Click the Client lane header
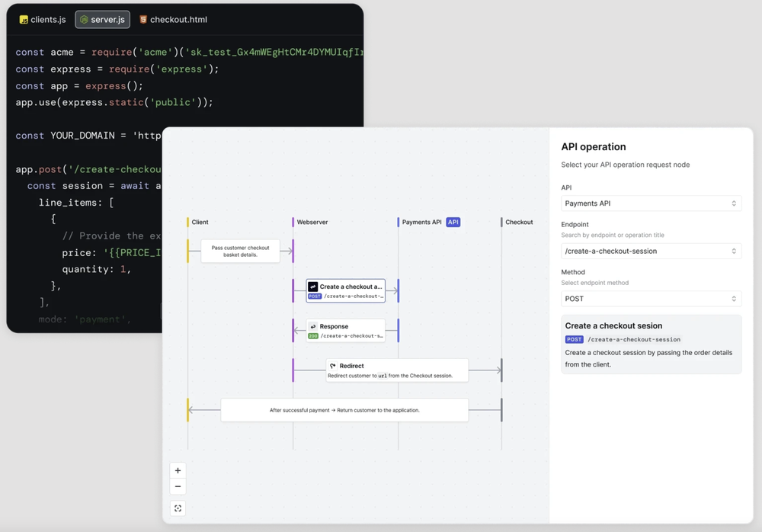The width and height of the screenshot is (762, 532). click(200, 222)
